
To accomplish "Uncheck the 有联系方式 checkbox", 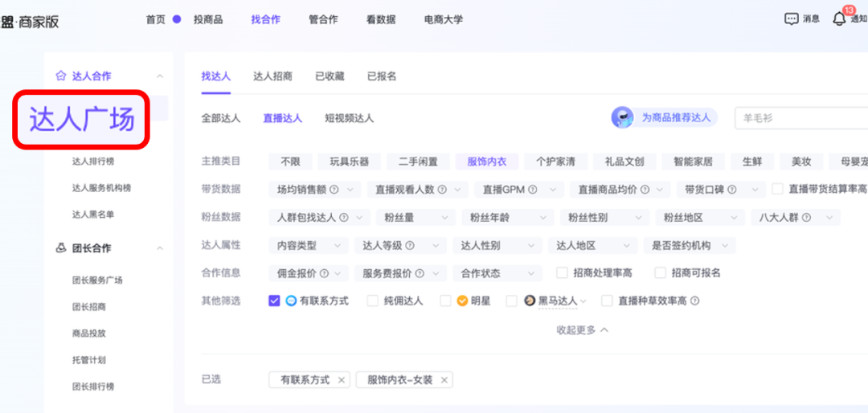I will [274, 301].
